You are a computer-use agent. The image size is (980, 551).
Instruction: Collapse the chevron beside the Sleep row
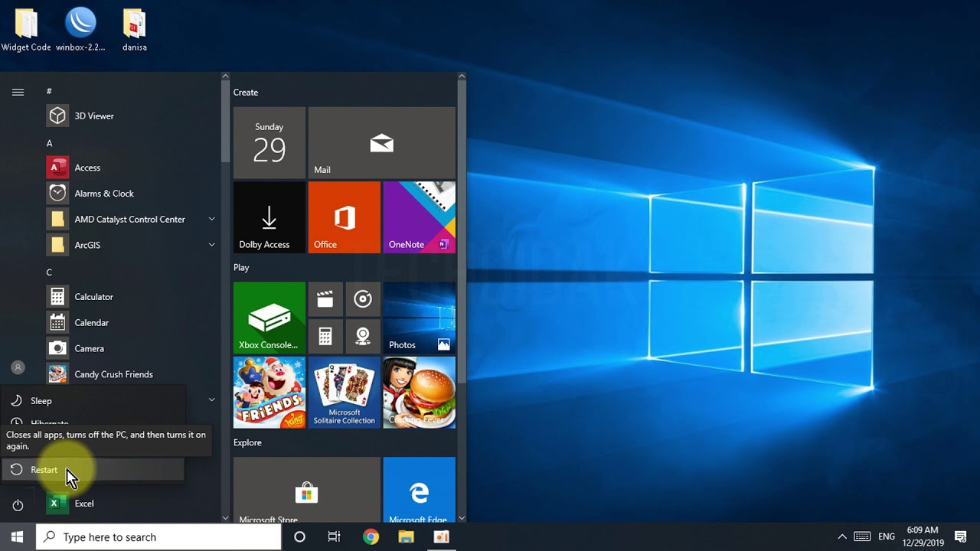tap(212, 399)
